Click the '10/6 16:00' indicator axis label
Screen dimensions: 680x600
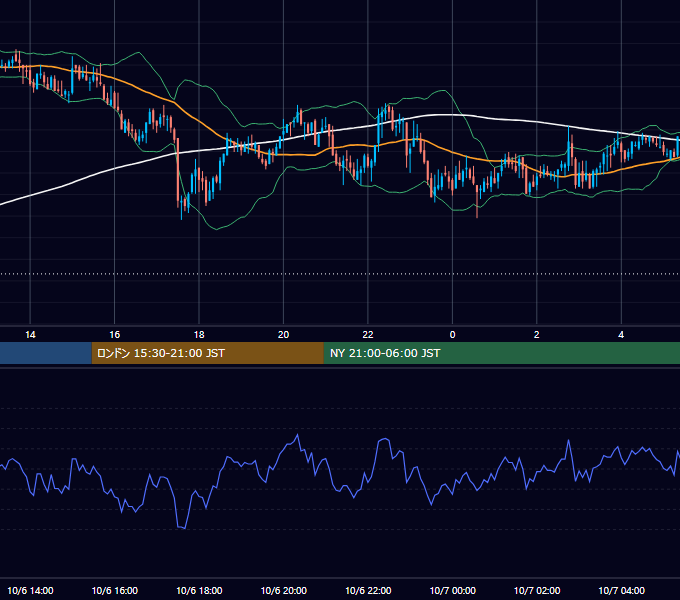pos(114,590)
